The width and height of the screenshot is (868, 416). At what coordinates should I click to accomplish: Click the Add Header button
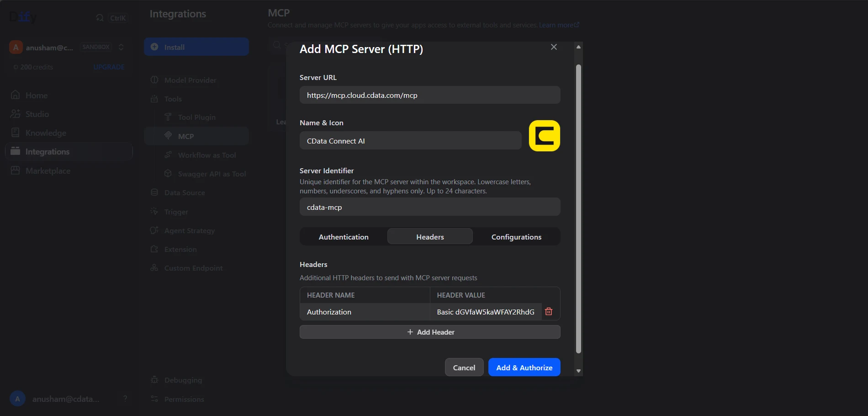point(430,332)
